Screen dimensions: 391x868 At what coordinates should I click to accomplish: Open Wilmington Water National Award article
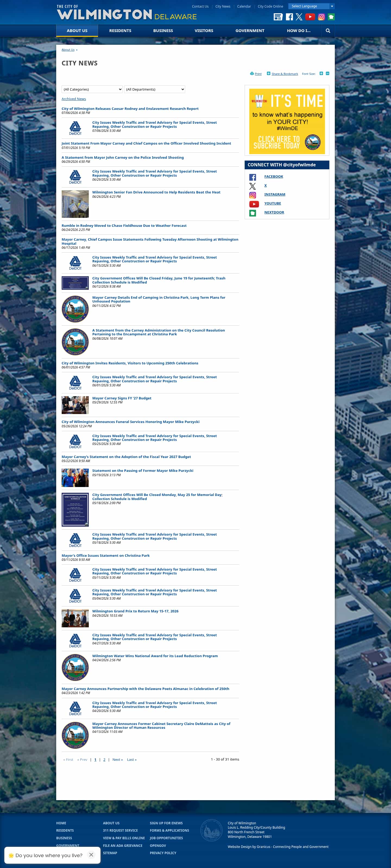pyautogui.click(x=155, y=656)
